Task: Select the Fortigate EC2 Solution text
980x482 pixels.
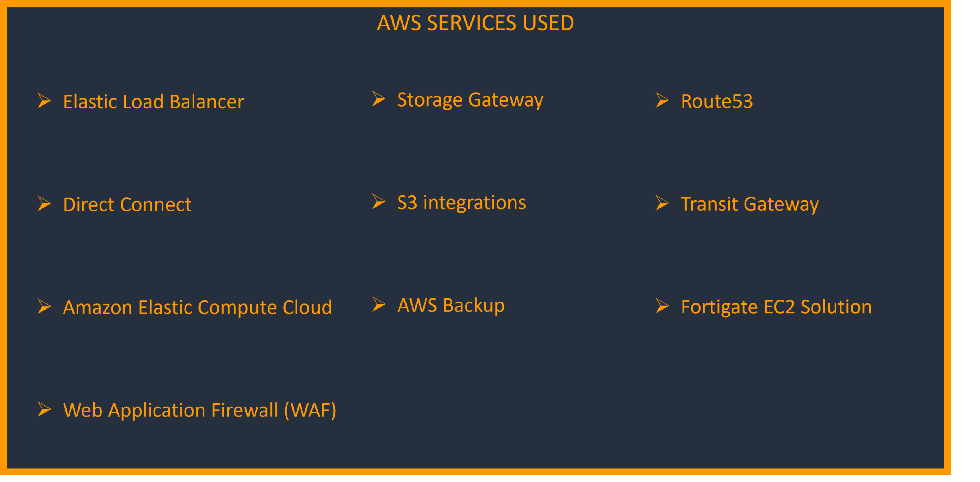Action: coord(776,307)
